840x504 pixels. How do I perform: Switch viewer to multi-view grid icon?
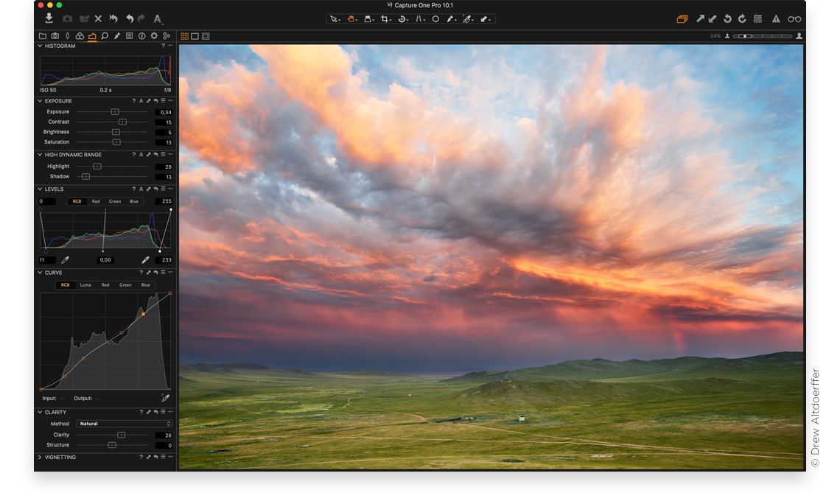coord(184,36)
